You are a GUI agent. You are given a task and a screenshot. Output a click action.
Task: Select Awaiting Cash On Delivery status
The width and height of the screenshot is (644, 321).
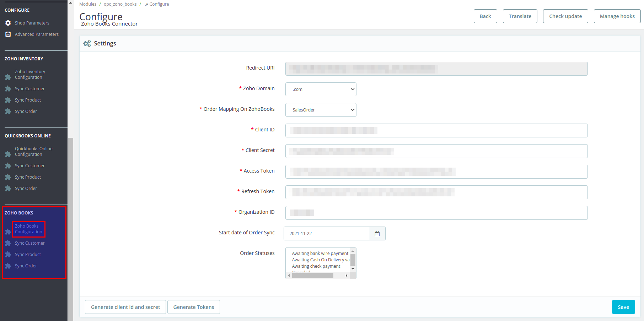tap(321, 260)
